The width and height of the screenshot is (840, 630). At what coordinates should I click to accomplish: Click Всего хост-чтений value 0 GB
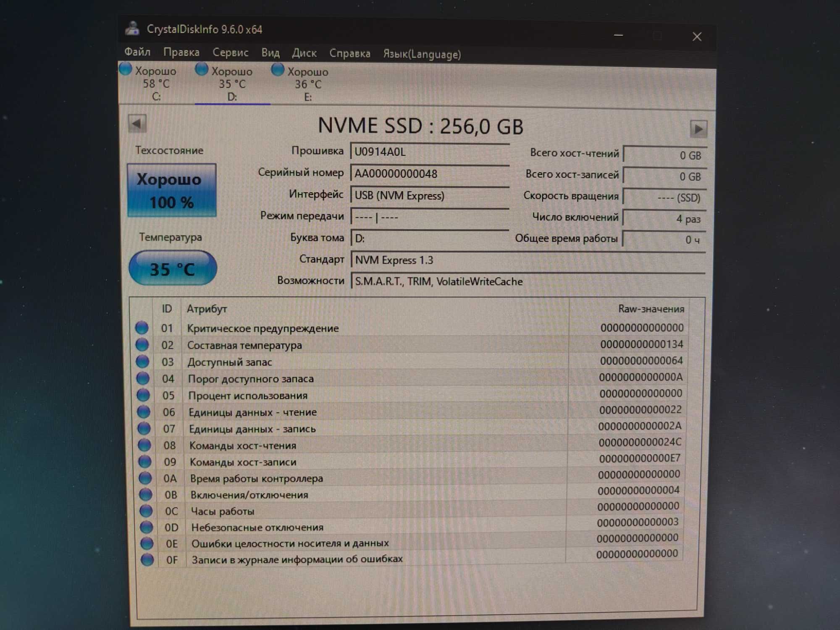pos(664,155)
